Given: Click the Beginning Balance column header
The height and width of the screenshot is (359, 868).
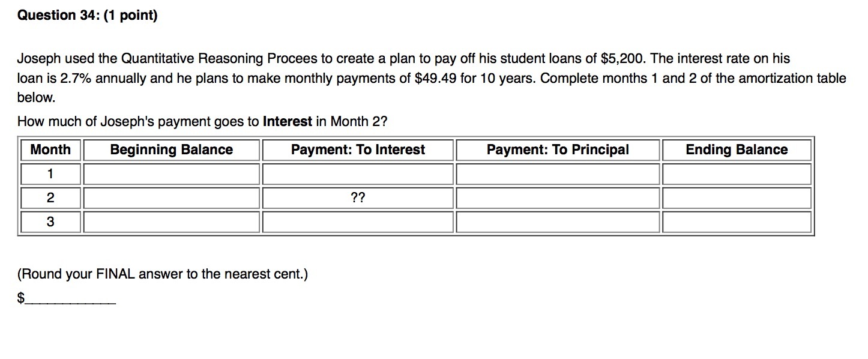Looking at the screenshot, I should coord(171,150).
